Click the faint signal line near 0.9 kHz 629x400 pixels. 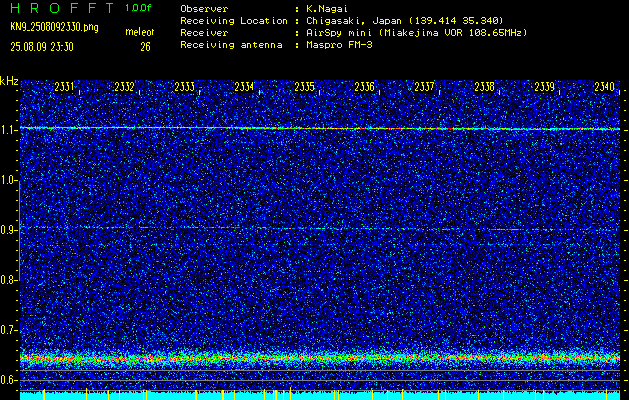point(320,228)
